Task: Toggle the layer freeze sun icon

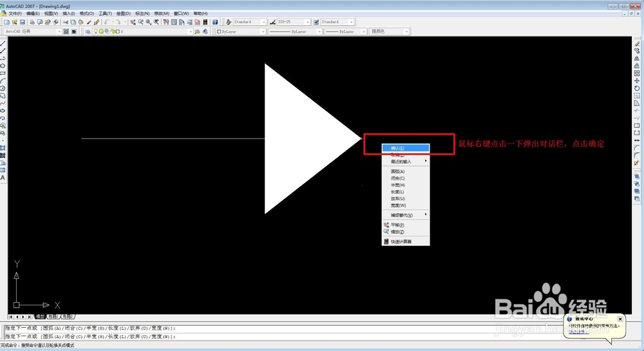Action: [x=101, y=31]
